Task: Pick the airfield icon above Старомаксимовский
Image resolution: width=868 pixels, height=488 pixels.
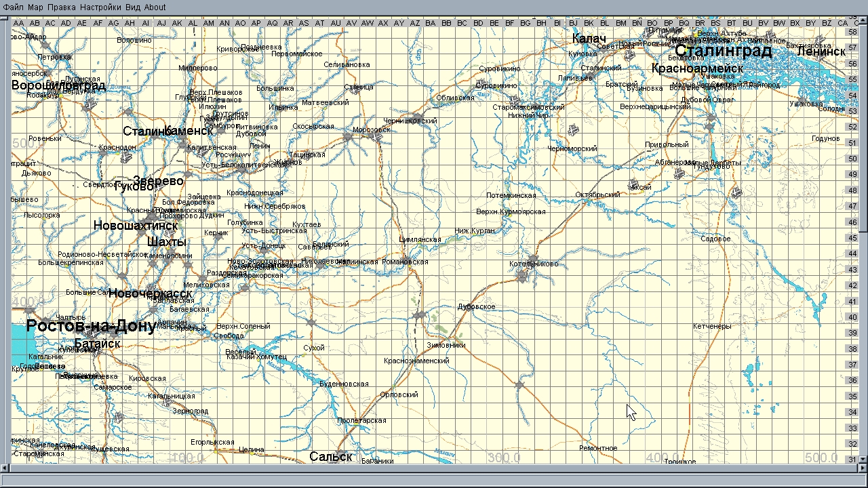Action: (x=514, y=99)
